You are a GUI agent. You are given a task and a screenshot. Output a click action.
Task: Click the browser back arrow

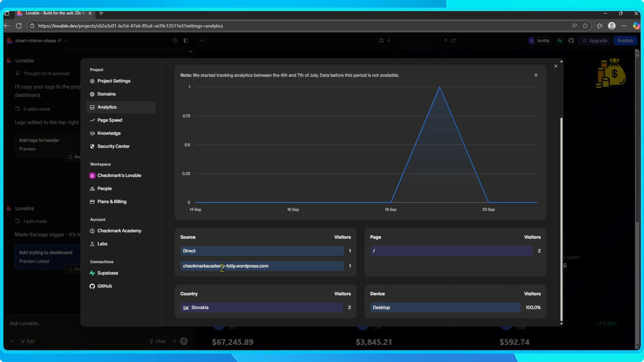tap(7, 26)
